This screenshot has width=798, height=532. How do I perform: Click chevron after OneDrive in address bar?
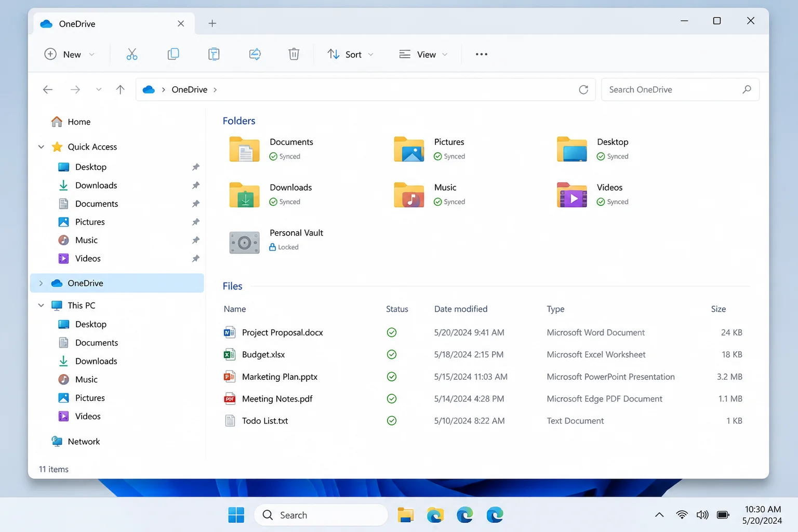tap(215, 90)
